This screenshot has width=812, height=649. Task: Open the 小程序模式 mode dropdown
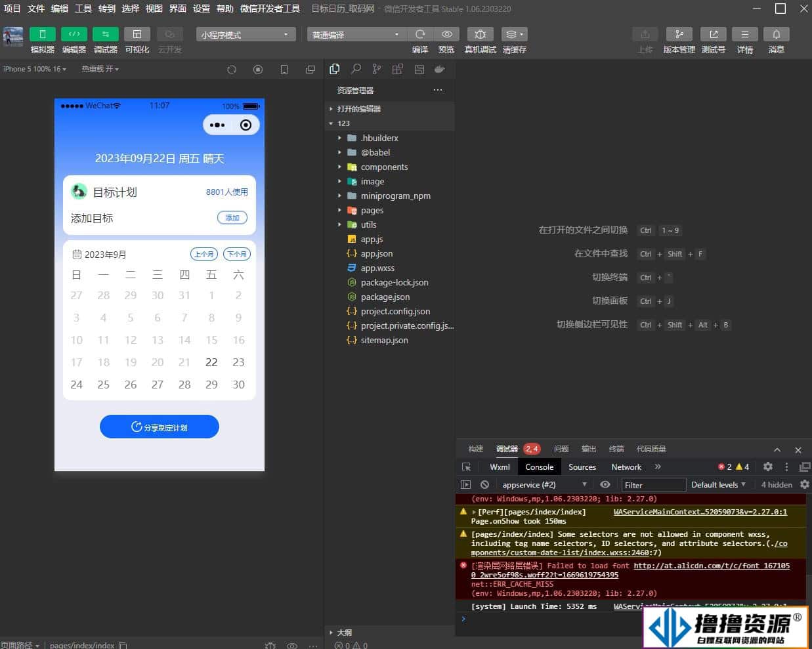pos(246,35)
